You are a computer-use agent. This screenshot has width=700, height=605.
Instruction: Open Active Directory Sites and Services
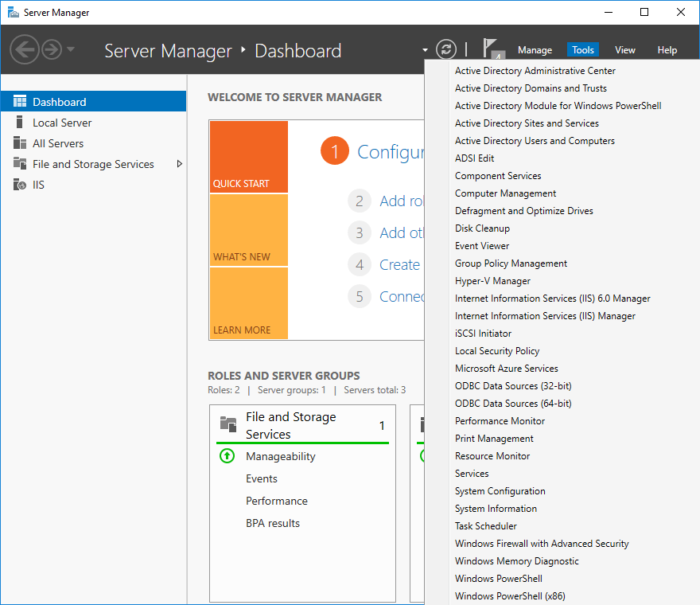(x=527, y=123)
